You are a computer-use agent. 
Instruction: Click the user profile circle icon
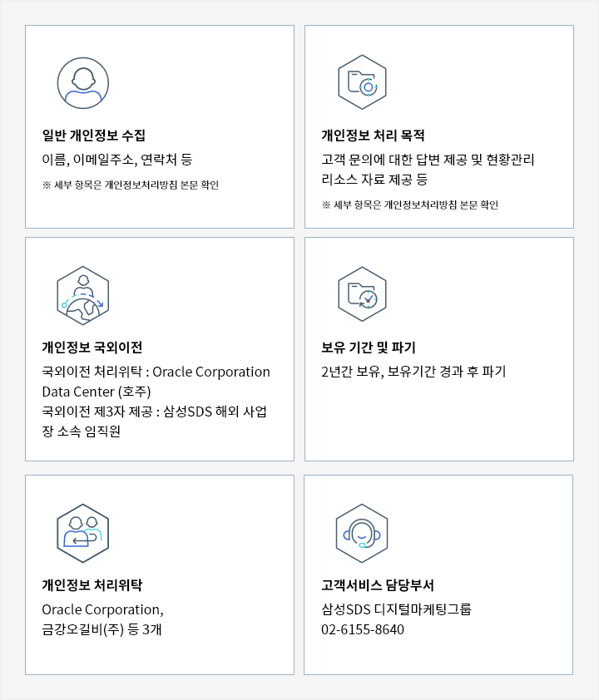[83, 83]
